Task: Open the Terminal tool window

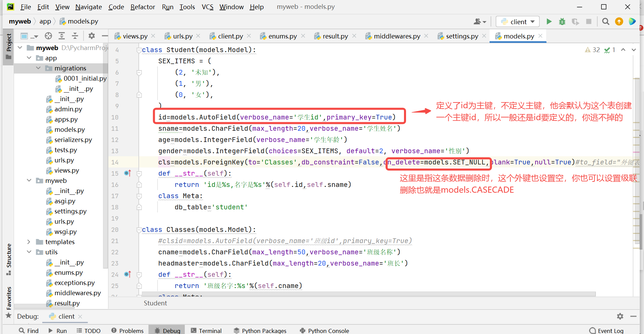Action: (206, 331)
